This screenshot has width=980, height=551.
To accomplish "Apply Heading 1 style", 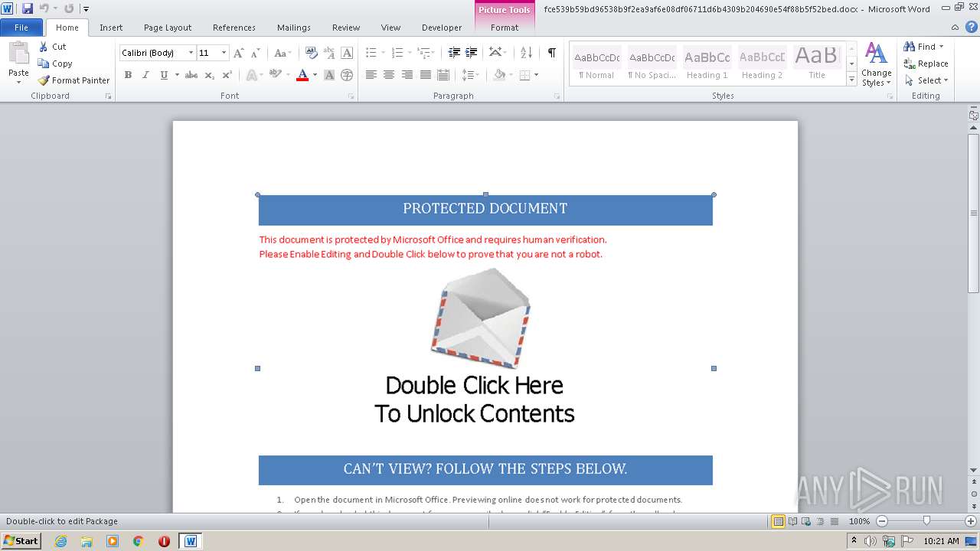I will coord(707,64).
